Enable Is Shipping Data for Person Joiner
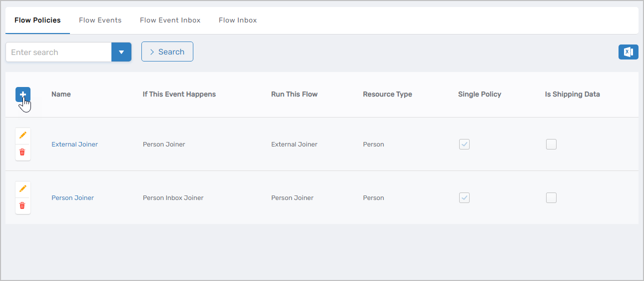 point(551,197)
